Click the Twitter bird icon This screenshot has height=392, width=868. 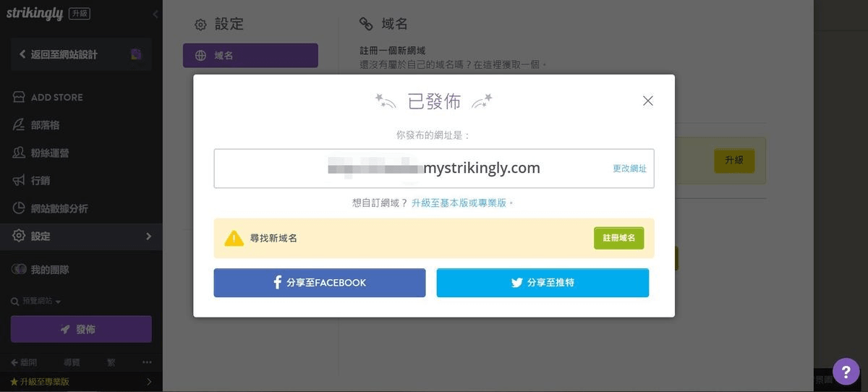click(x=517, y=283)
